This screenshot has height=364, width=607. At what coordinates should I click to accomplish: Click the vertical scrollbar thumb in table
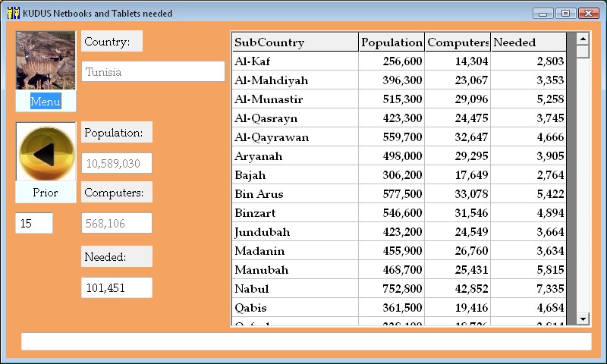583,52
